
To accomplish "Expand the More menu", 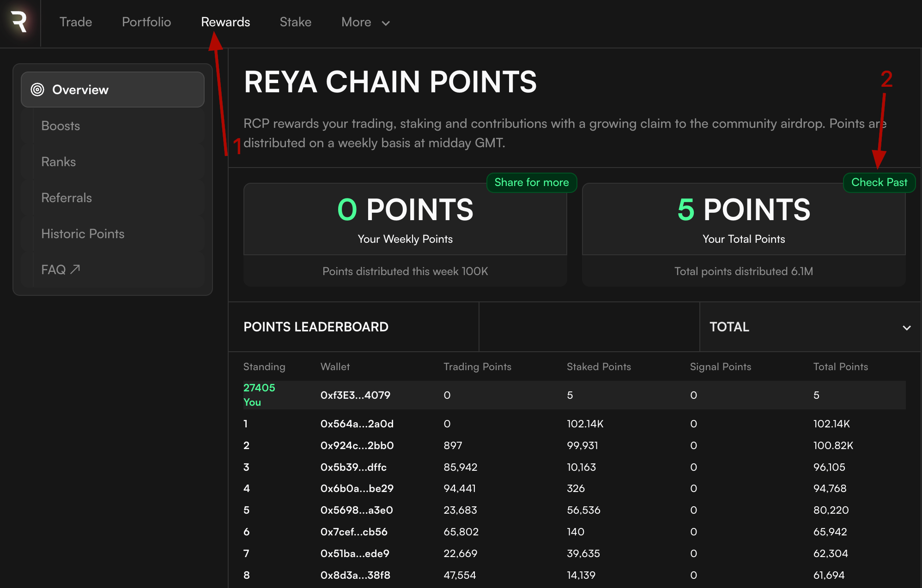I will (365, 22).
